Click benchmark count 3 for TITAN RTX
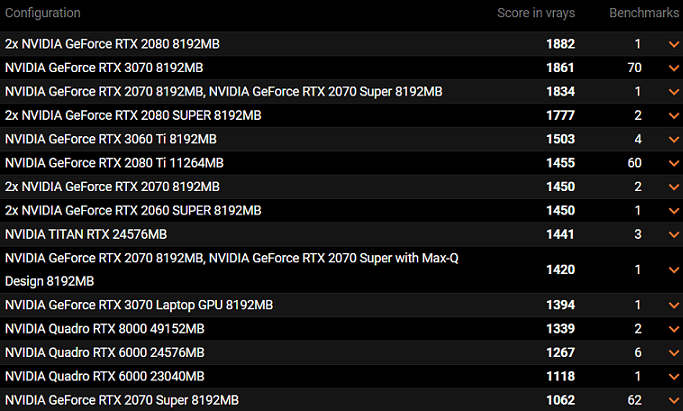Viewport: 683px width, 411px height. click(638, 234)
